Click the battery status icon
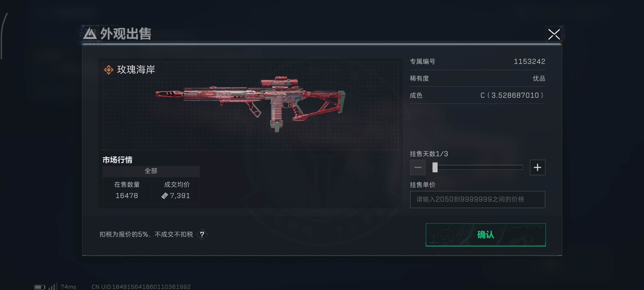 40,287
